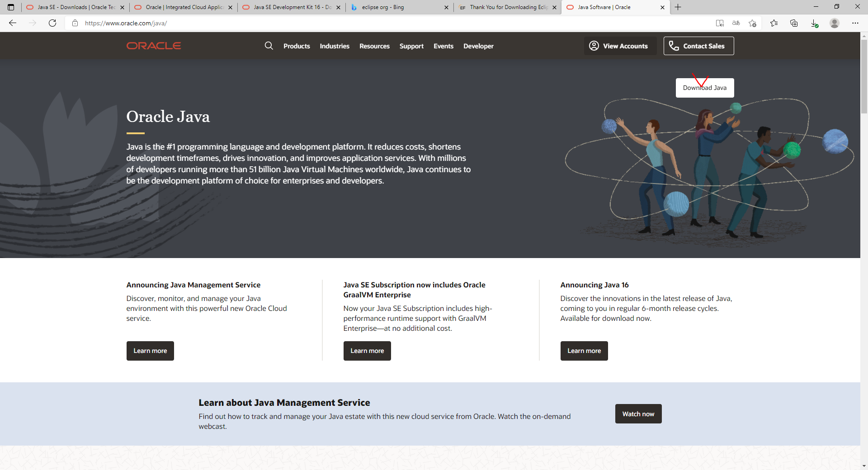Click the Download Java button
This screenshot has height=470, width=868.
tap(705, 88)
